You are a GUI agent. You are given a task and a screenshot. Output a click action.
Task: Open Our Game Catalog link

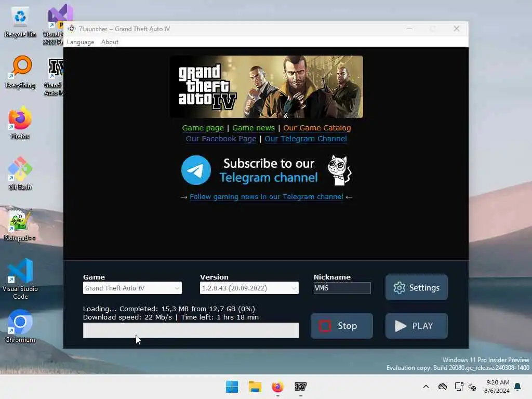point(317,128)
